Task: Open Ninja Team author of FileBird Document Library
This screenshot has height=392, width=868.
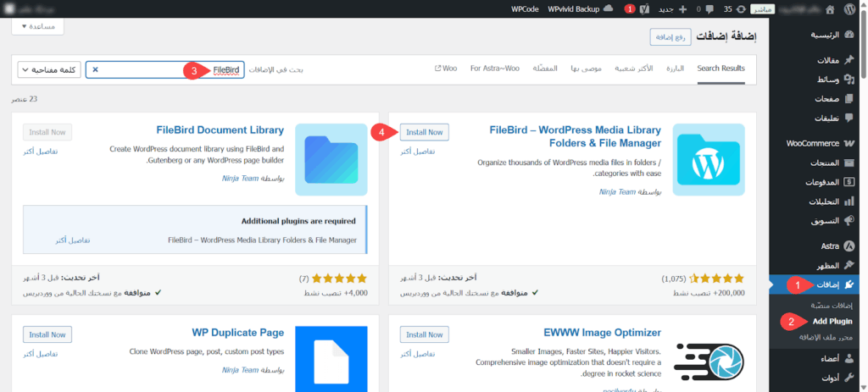Action: [240, 179]
